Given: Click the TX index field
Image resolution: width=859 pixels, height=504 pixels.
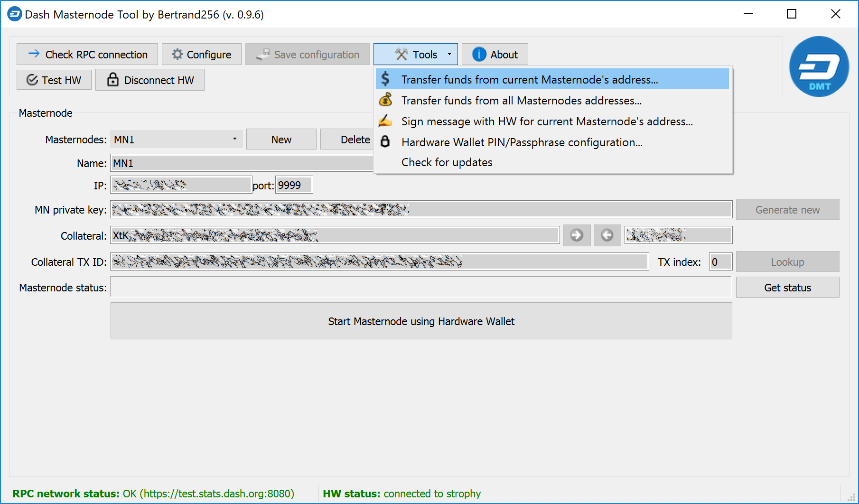Looking at the screenshot, I should point(721,261).
